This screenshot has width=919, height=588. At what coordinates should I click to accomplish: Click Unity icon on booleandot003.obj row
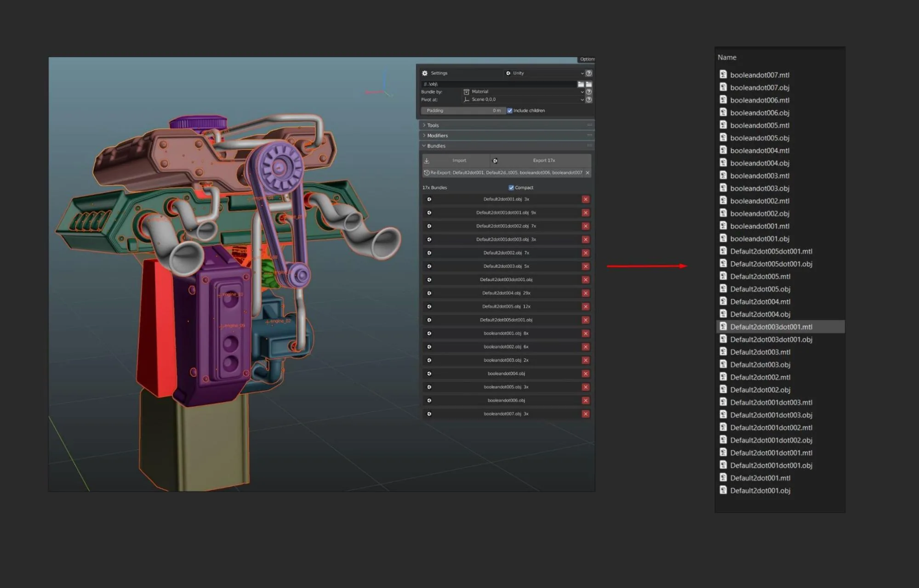(x=429, y=360)
